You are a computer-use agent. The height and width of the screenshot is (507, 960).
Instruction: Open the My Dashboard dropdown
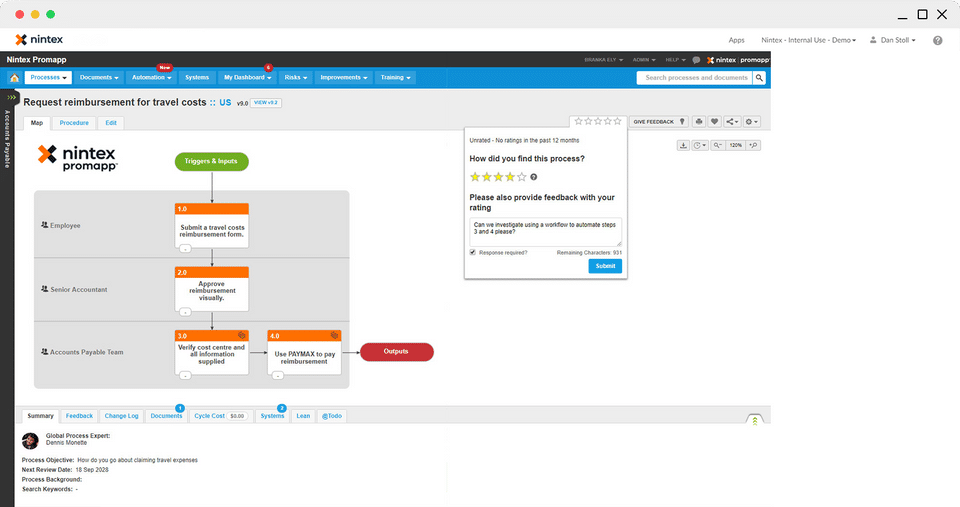click(247, 78)
